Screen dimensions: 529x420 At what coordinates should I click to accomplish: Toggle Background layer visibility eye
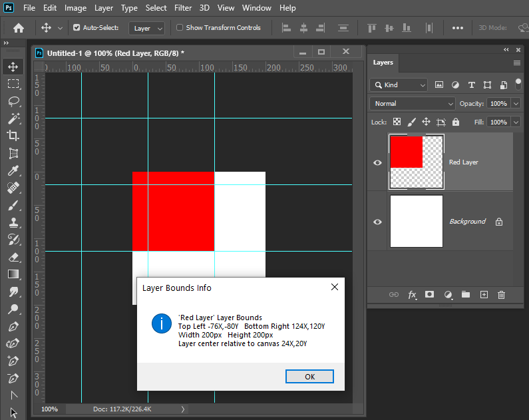[378, 222]
